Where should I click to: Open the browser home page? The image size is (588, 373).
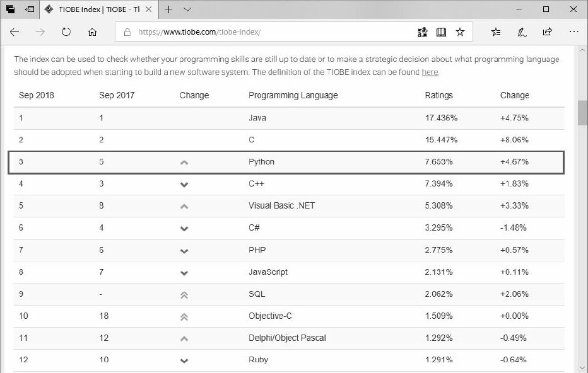[92, 32]
